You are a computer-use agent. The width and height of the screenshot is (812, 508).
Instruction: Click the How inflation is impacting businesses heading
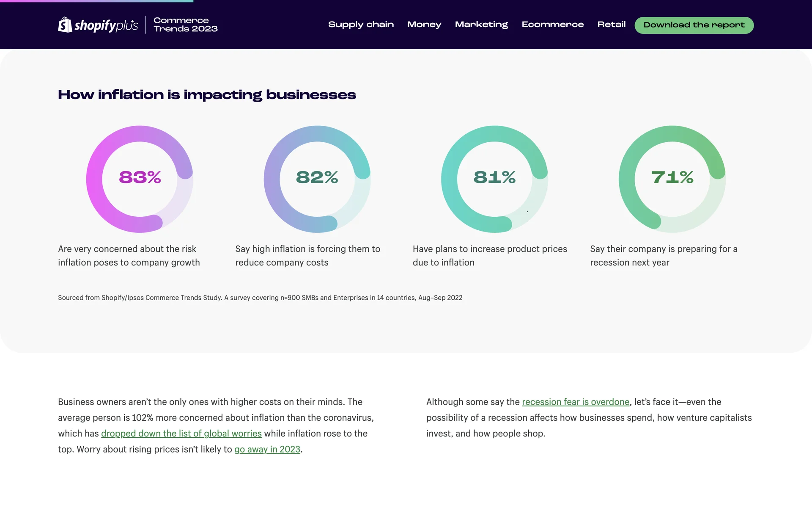point(207,94)
